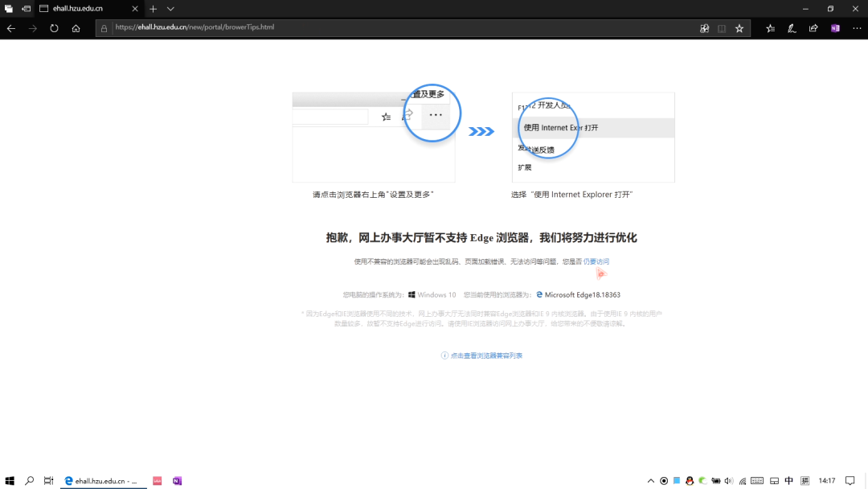Open the QQ penguin tray icon
This screenshot has height=489, width=868.
tap(690, 481)
